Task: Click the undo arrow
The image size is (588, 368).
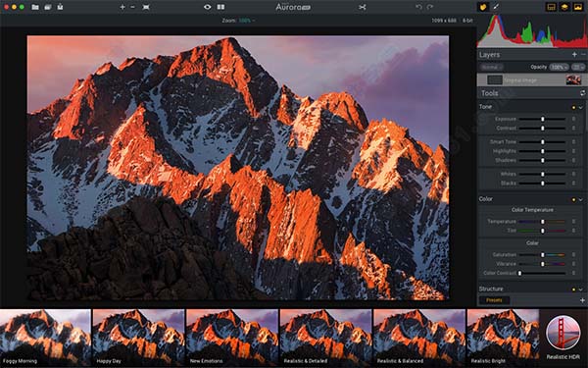Action: tap(418, 7)
